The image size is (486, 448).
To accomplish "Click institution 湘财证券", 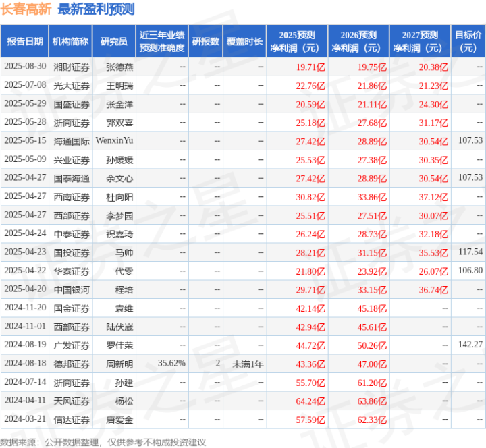I will click(x=72, y=67).
